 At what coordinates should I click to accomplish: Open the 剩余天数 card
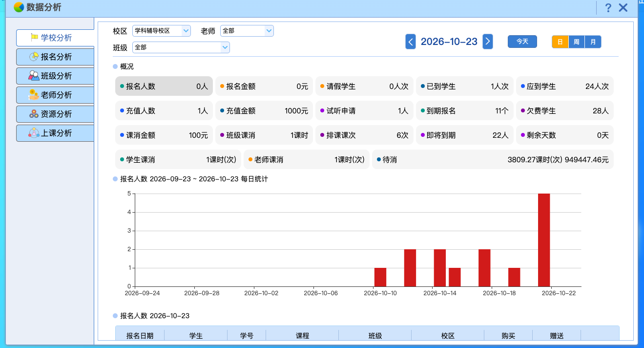tap(565, 135)
